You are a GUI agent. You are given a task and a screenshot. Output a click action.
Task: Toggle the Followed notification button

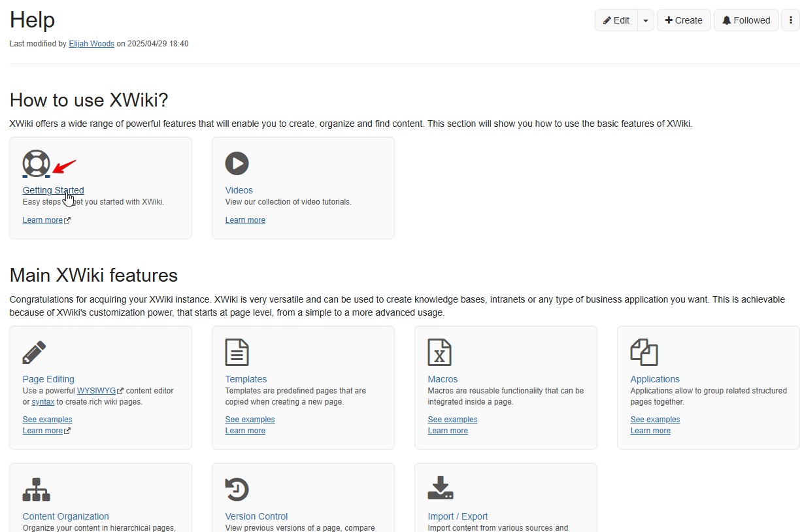(746, 20)
